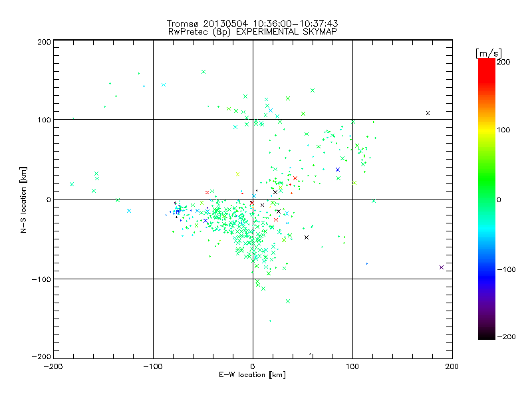Click the "-100" tick label on the E-W axis
The width and height of the screenshot is (532, 399).
click(153, 366)
